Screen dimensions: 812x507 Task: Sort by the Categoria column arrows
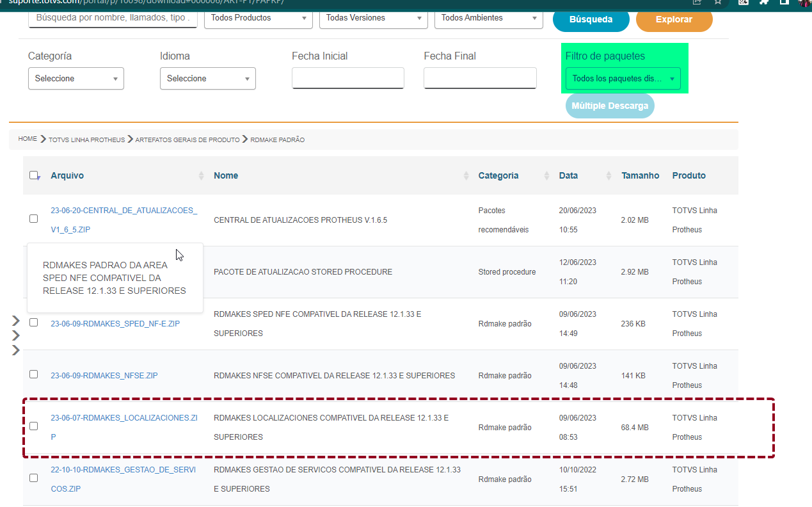pyautogui.click(x=546, y=175)
